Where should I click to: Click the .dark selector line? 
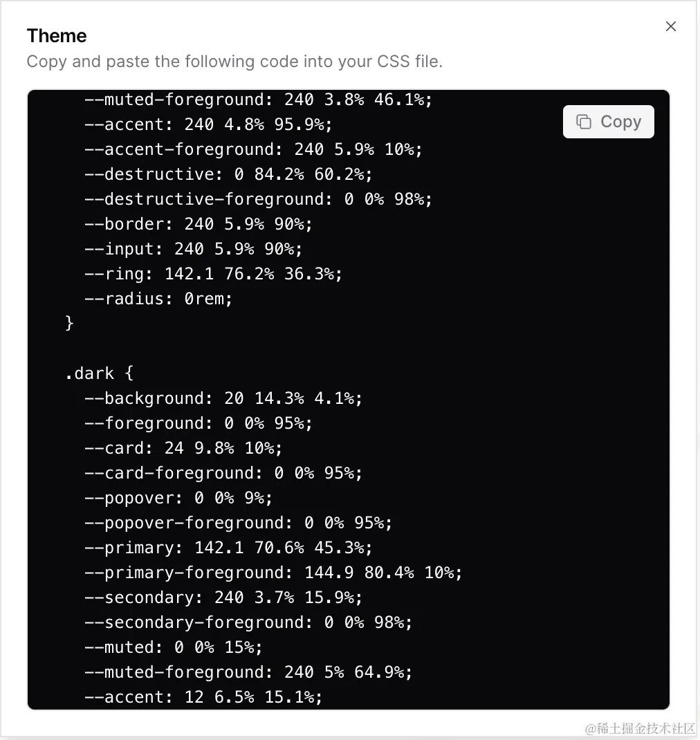[99, 373]
